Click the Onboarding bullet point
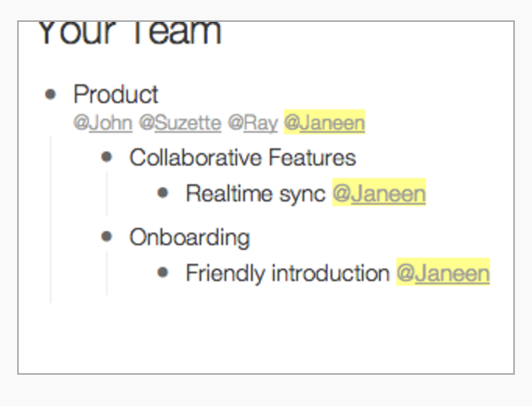 tap(107, 237)
